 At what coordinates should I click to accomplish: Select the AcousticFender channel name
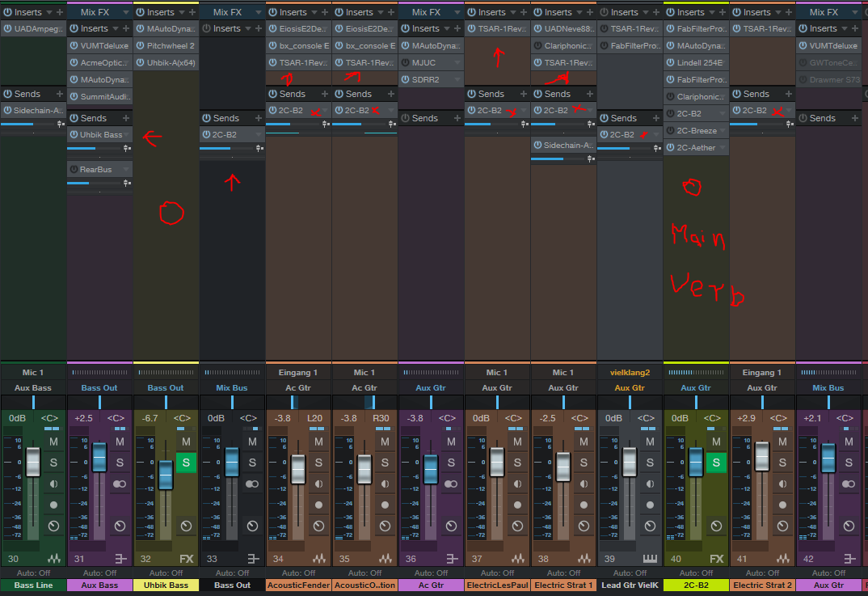point(298,585)
